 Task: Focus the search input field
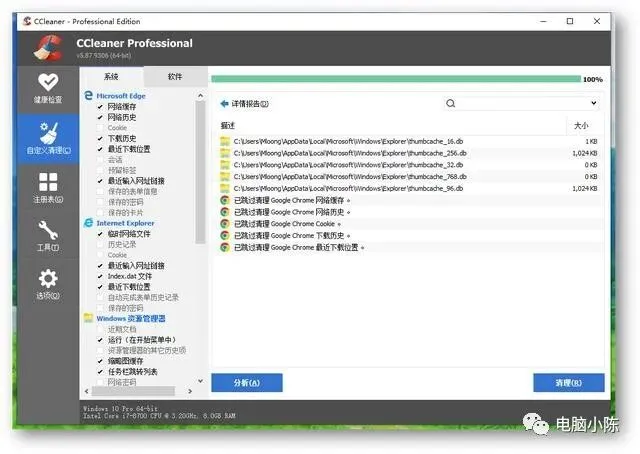coord(522,103)
